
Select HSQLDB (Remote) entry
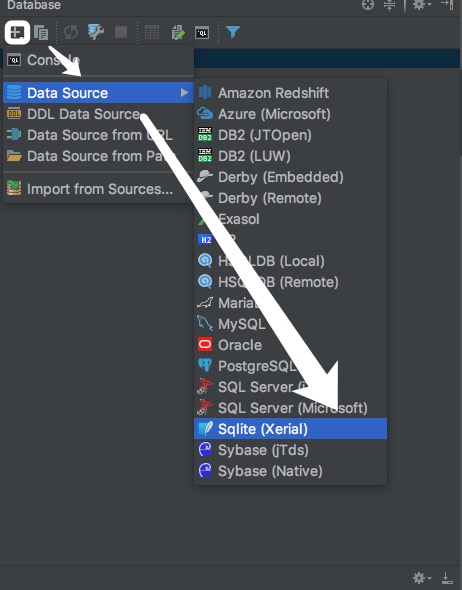290,282
